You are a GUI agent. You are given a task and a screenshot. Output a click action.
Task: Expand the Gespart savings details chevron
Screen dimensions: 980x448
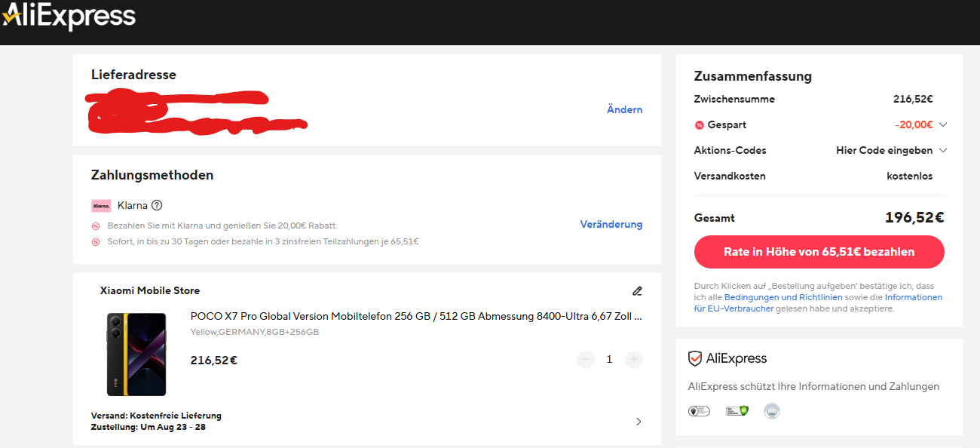click(942, 125)
